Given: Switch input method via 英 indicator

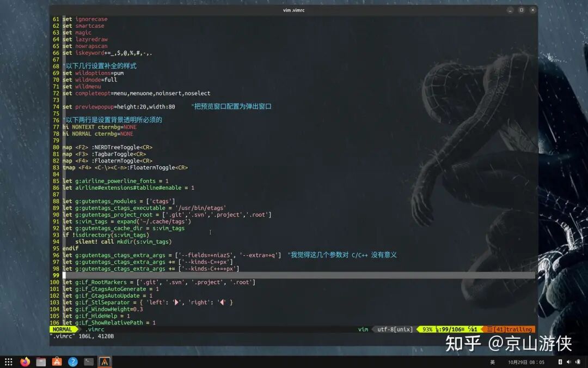Looking at the screenshot, I should [x=492, y=363].
